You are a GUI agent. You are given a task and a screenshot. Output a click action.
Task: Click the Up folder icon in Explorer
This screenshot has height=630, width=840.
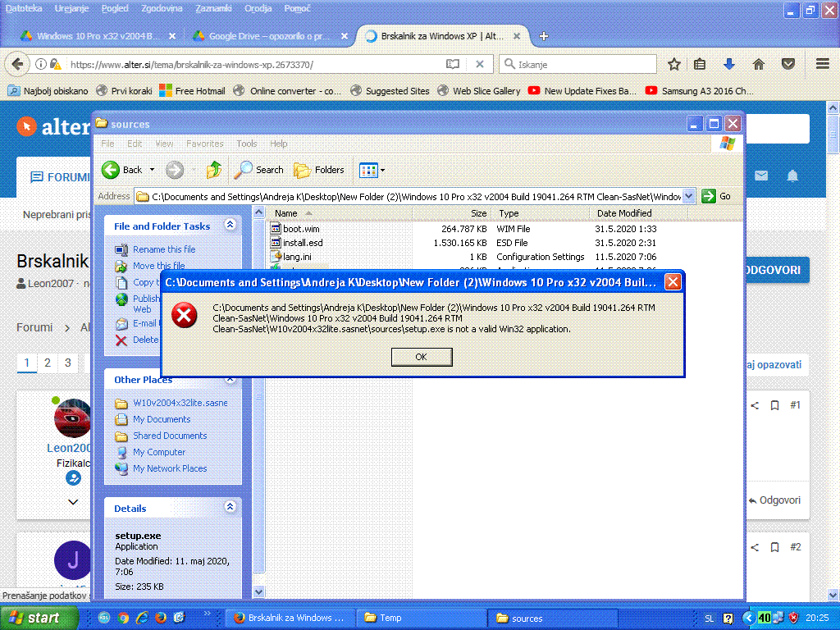pyautogui.click(x=214, y=170)
